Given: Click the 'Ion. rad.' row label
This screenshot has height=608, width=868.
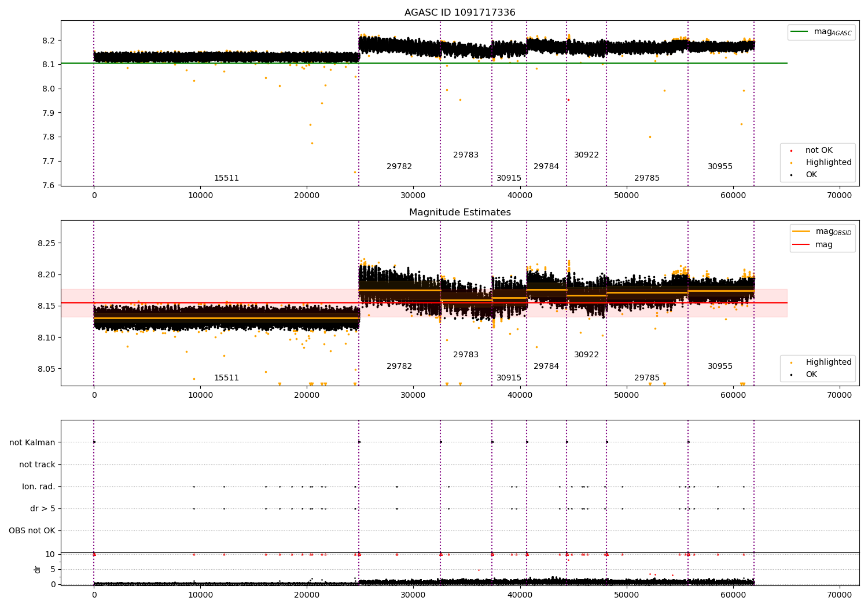Looking at the screenshot, I should pos(39,486).
